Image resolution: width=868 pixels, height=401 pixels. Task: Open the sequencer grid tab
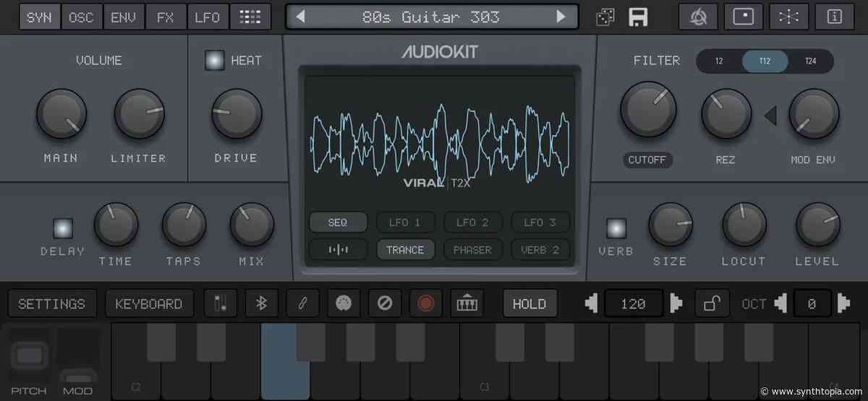click(250, 17)
